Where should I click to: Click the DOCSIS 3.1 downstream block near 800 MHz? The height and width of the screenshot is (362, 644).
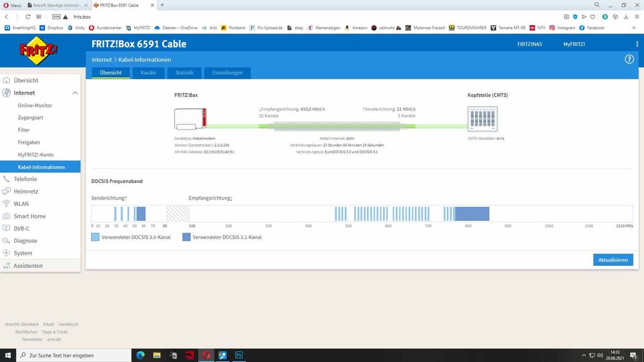pos(472,214)
